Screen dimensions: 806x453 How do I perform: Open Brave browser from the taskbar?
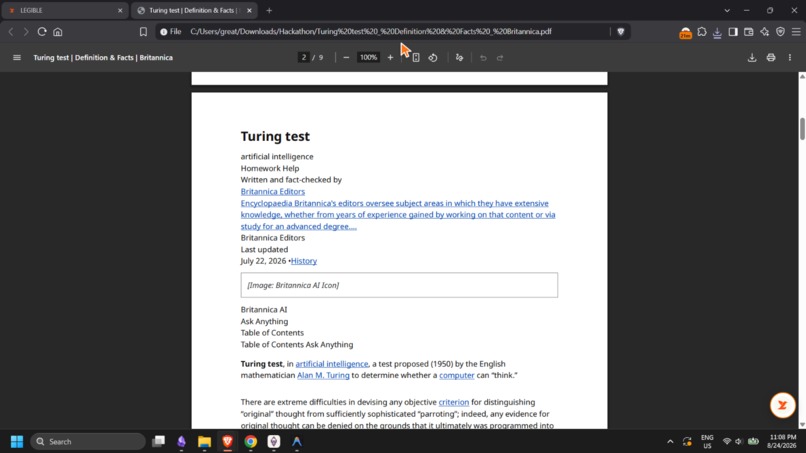pyautogui.click(x=228, y=441)
